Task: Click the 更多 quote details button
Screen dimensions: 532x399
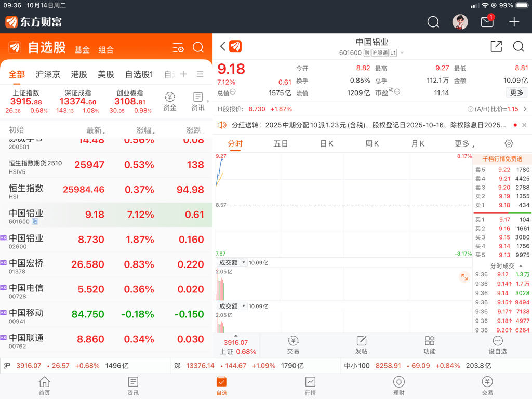Action: click(x=517, y=92)
